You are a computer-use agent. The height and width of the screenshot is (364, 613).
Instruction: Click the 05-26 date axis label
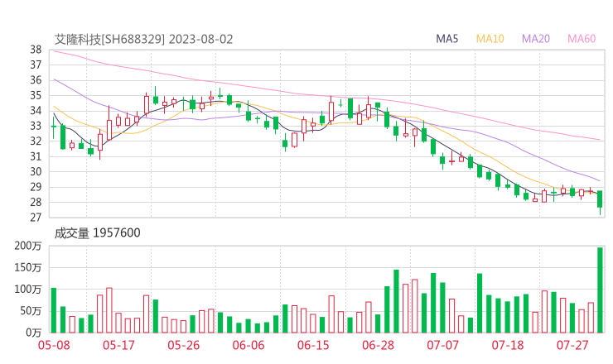pyautogui.click(x=183, y=345)
